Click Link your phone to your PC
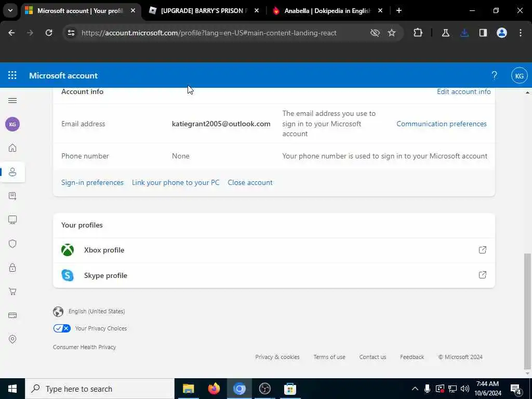Viewport: 532px width, 399px height. click(x=176, y=182)
